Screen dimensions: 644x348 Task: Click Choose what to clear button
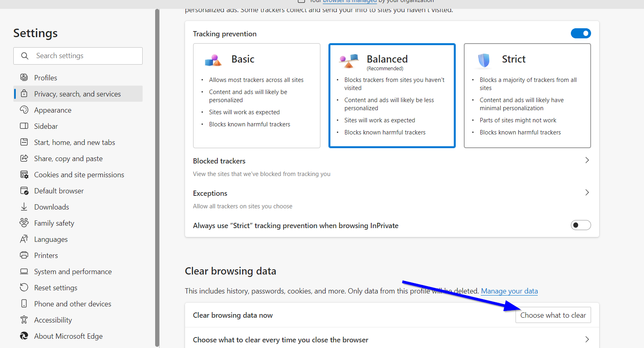point(553,315)
